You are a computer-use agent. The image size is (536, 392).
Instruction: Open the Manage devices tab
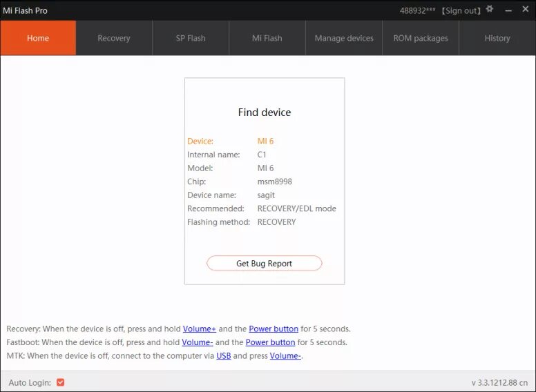(x=344, y=38)
